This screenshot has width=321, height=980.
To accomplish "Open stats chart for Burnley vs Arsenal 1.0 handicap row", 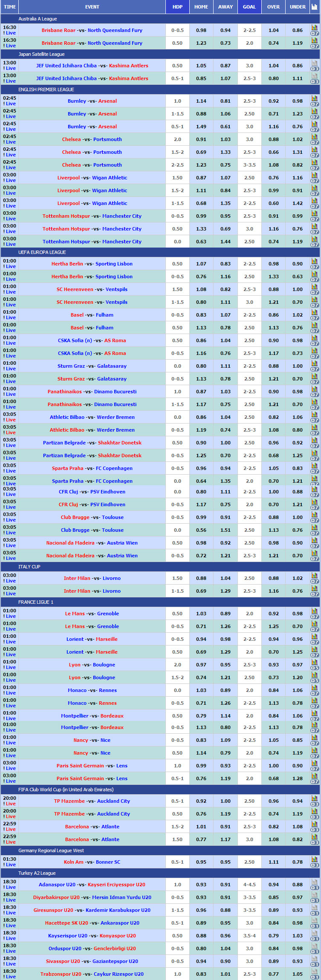I will point(315,98).
